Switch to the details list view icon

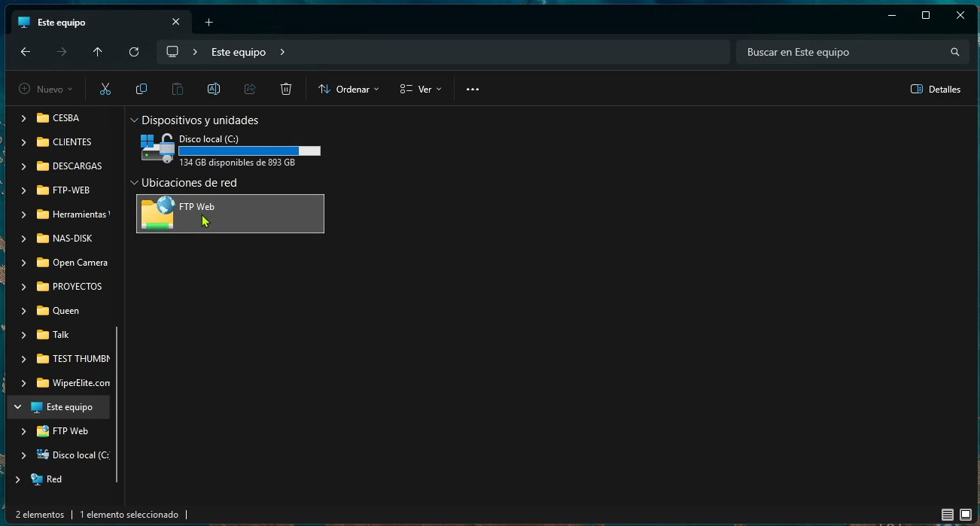[x=948, y=515]
